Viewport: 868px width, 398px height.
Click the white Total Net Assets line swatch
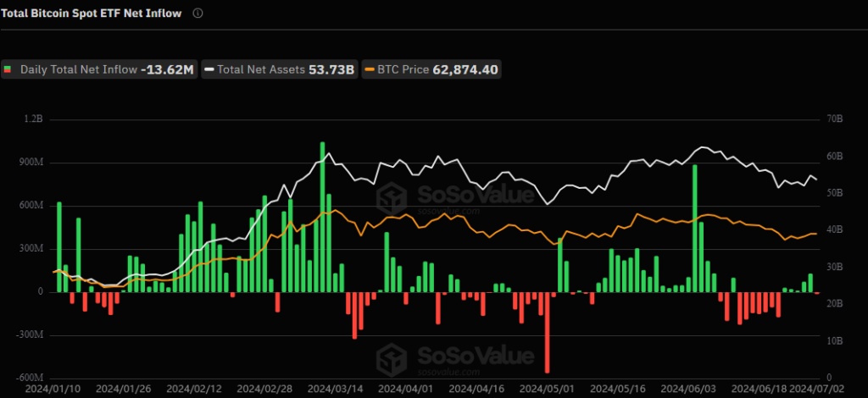coord(209,69)
